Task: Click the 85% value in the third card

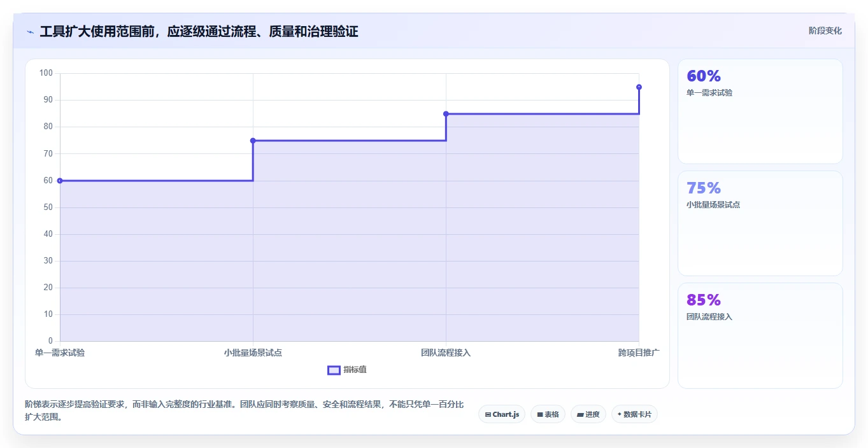Action: click(x=704, y=300)
